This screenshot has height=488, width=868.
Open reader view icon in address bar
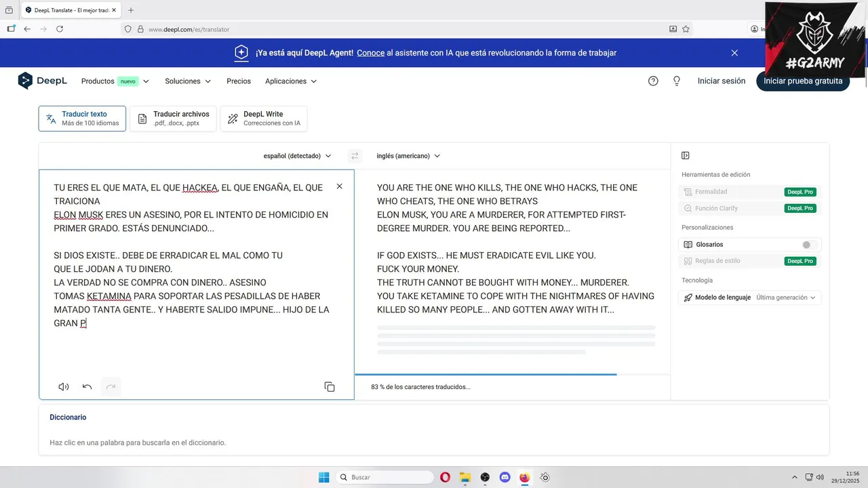pos(673,29)
